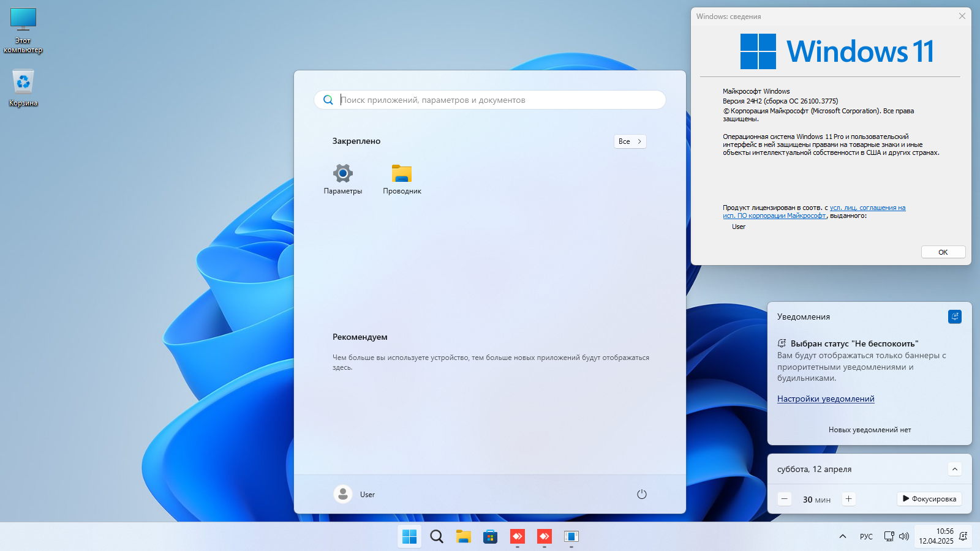Open File Explorer from the taskbar
This screenshot has height=551, width=980.
464,536
